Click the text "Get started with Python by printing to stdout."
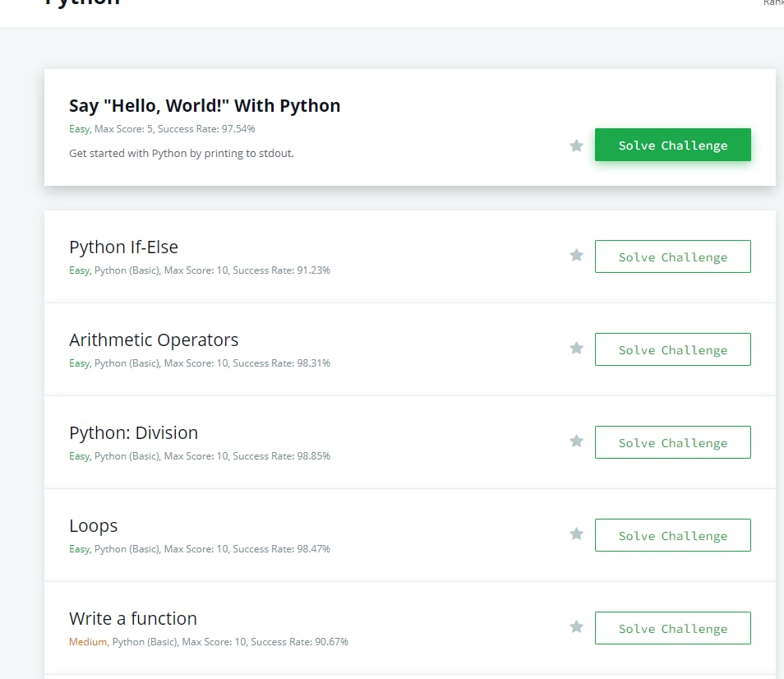 181,154
